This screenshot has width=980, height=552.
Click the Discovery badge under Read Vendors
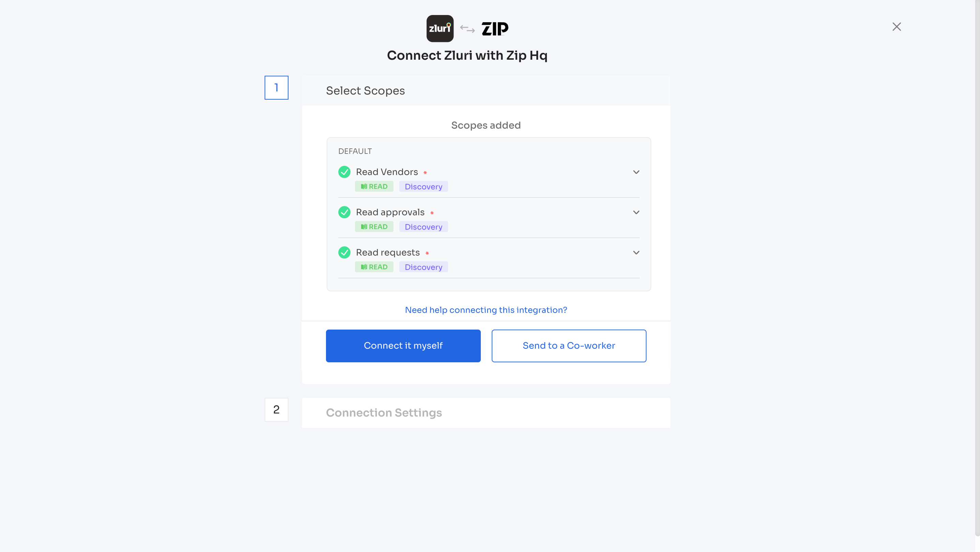click(x=424, y=186)
